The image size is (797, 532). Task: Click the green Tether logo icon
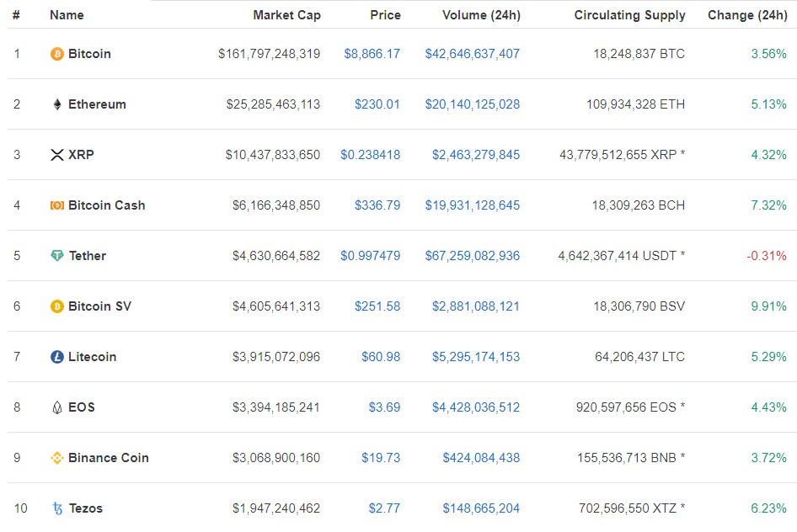[57, 255]
